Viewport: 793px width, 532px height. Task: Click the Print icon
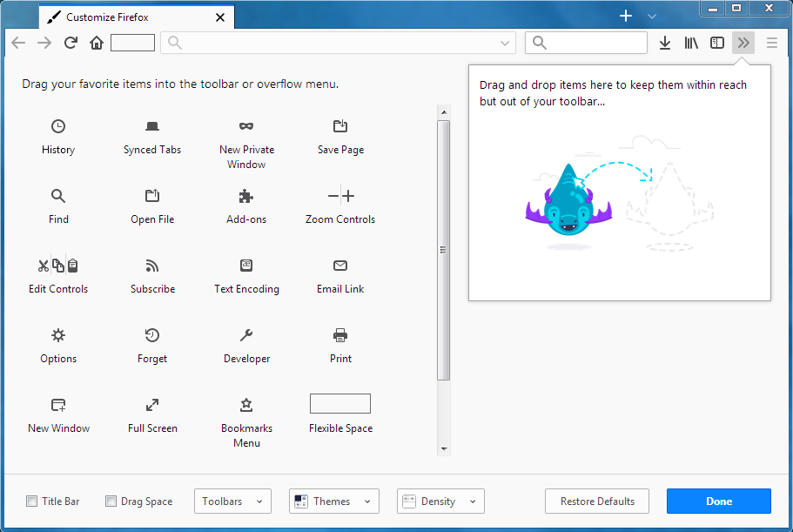(x=340, y=335)
